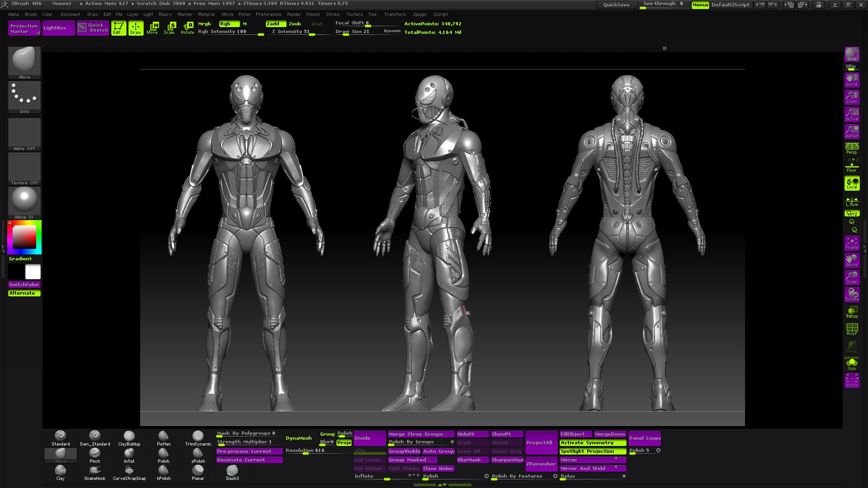Screen dimensions: 868x488
Task: Enable Quick Sketch mode
Action: pyautogui.click(x=93, y=28)
